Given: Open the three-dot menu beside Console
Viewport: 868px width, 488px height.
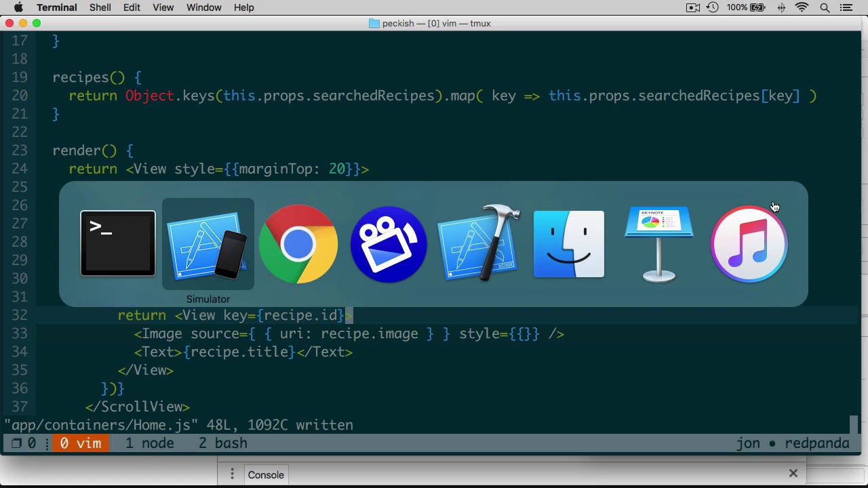Looking at the screenshot, I should click(x=232, y=474).
